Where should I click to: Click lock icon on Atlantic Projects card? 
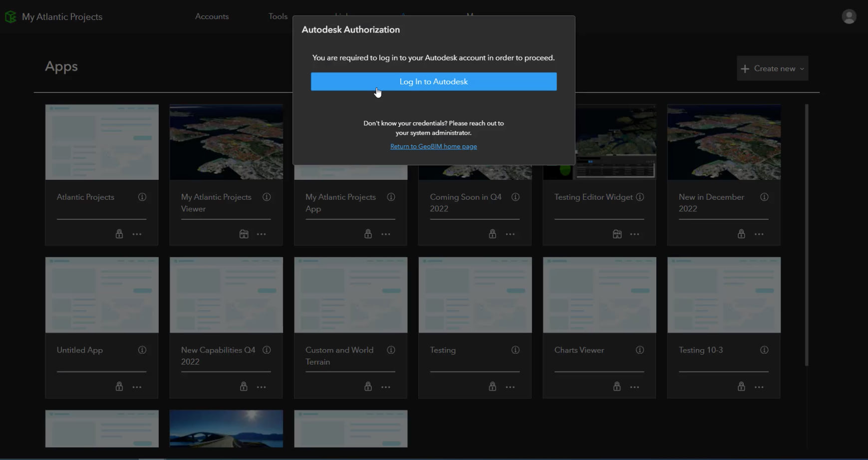coord(119,234)
